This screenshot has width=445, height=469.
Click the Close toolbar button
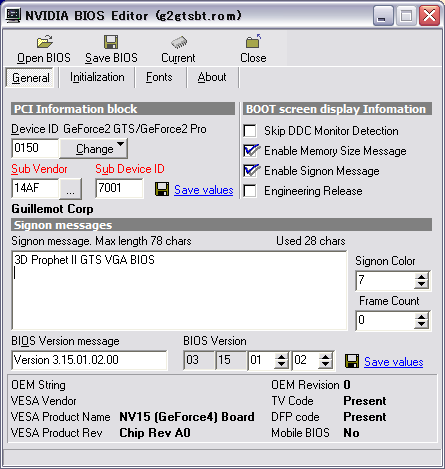coord(253,49)
